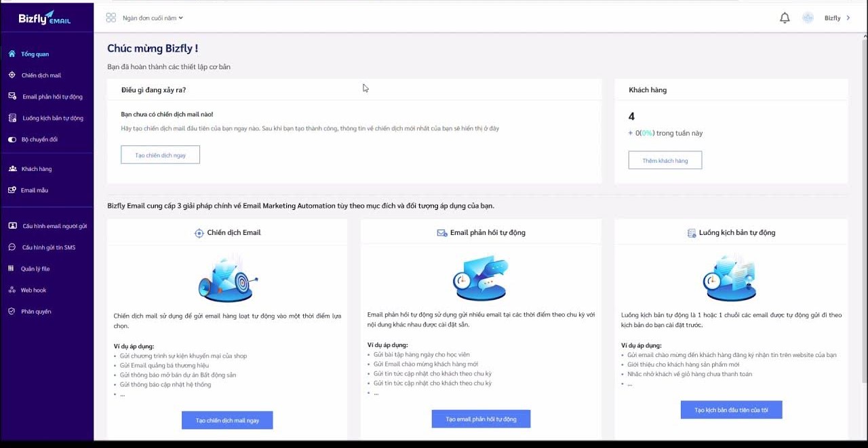
Task: Click the app grid icon near top left
Action: point(111,18)
